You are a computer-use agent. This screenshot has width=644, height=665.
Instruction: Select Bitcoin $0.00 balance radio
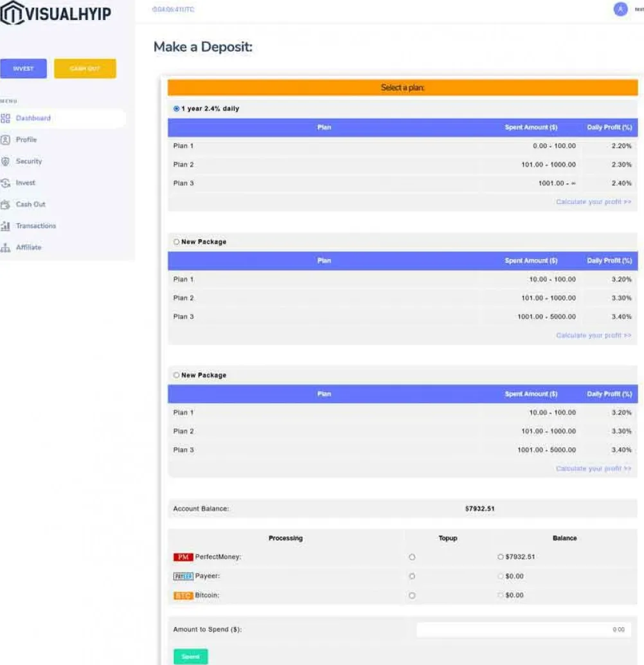click(500, 595)
